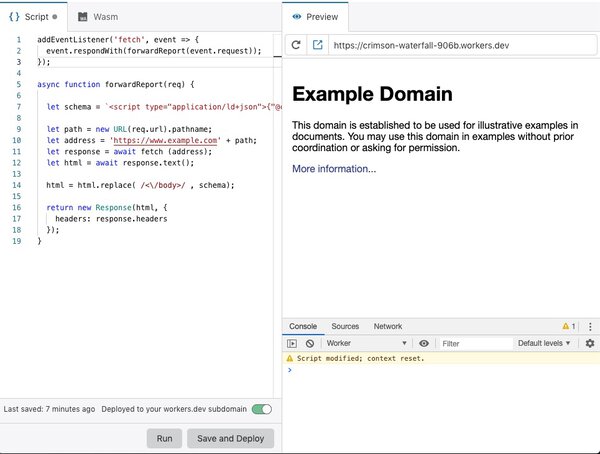The width and height of the screenshot is (600, 454).
Task: Click the Preview eye icon
Action: [297, 17]
